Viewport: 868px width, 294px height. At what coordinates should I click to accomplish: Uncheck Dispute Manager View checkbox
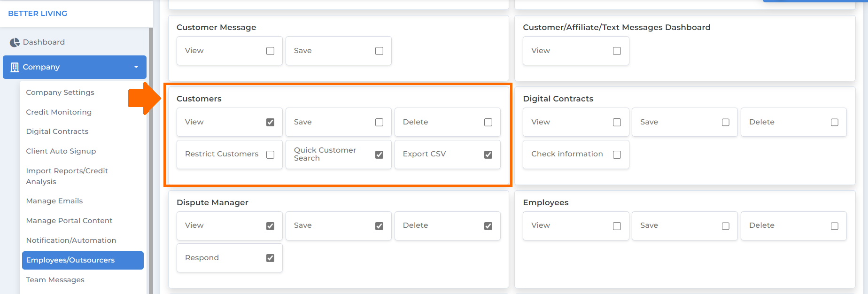[x=271, y=226]
